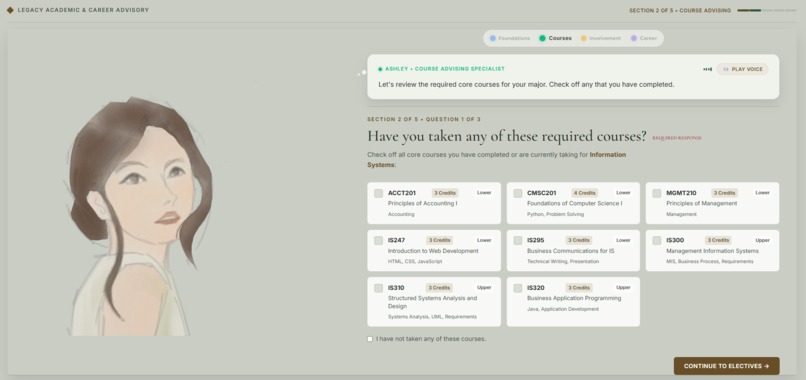Screen dimensions: 806x380
Task: Select 'Principles of Management' course title
Action: (x=701, y=204)
